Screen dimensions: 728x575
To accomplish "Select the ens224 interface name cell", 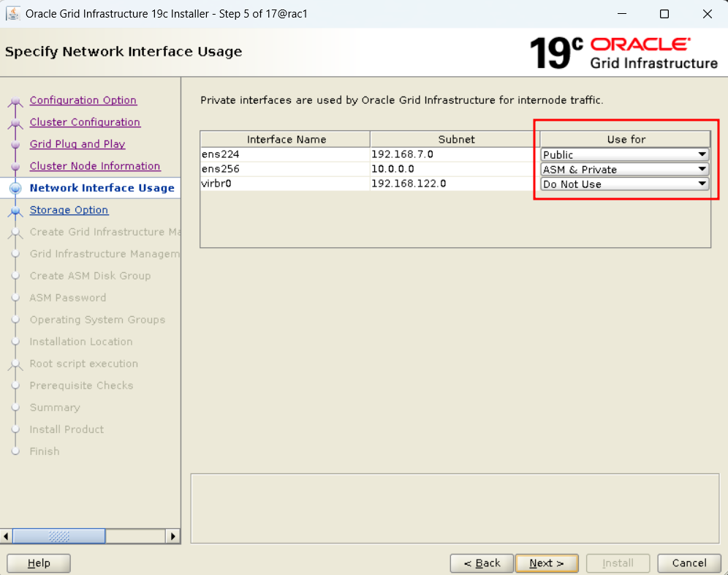I will click(x=286, y=154).
